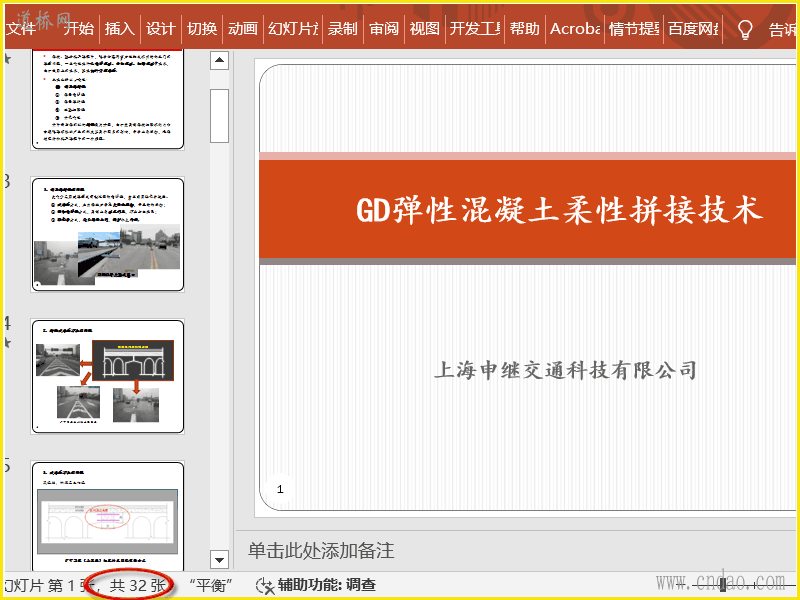Select the 设计 ribbon tab

[x=161, y=29]
